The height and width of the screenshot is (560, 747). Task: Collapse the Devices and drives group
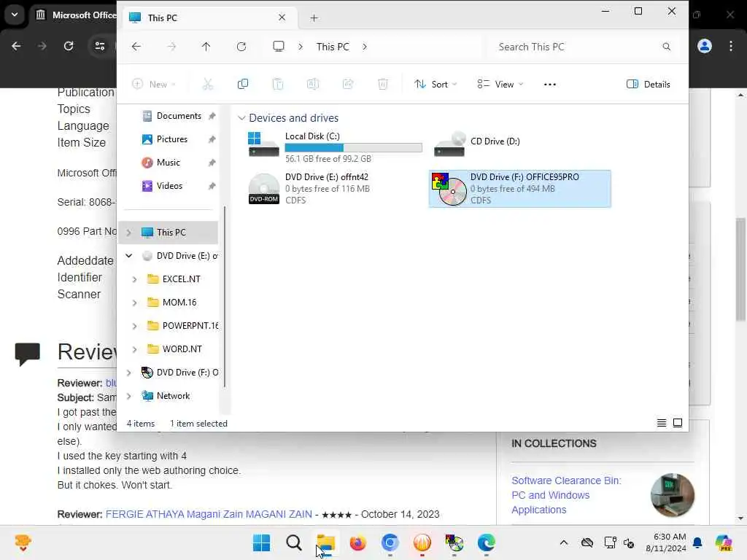click(241, 118)
